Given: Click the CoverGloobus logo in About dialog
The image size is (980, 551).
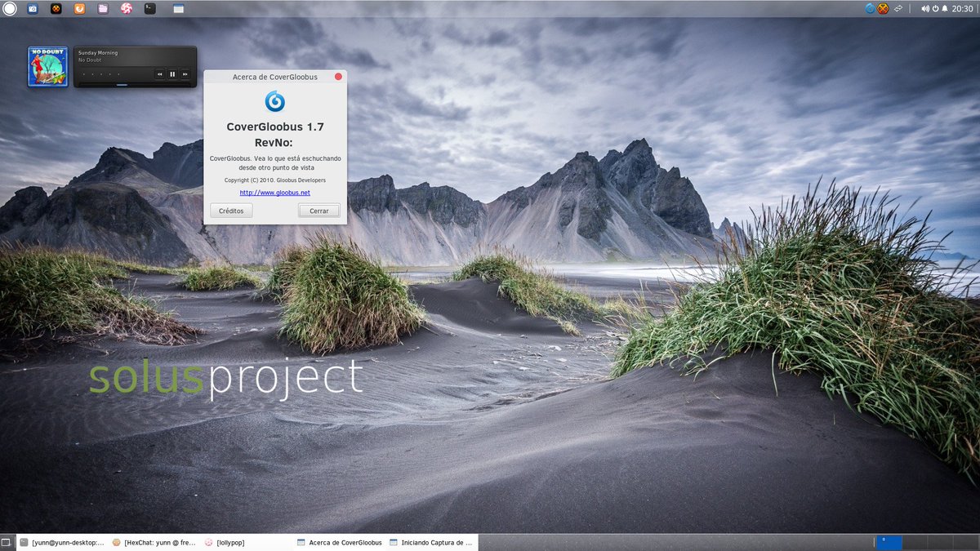Looking at the screenshot, I should click(275, 101).
